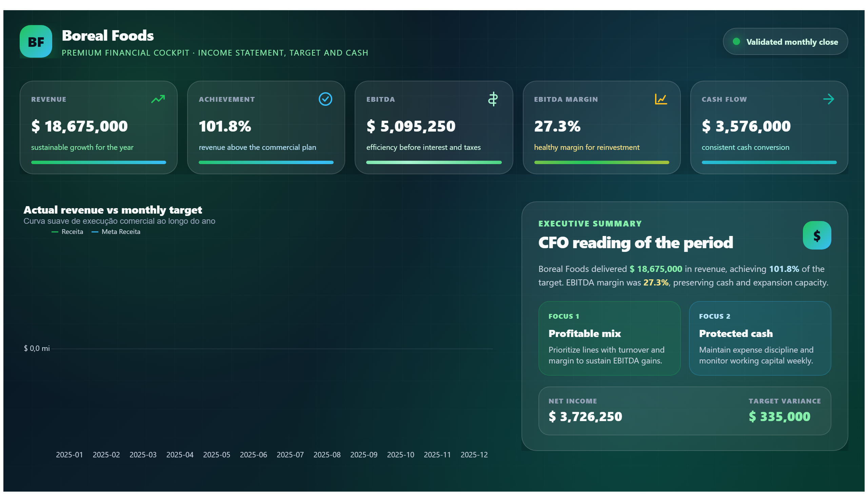Click the Achievement checkmark circle icon
Screen dimensions: 868x495
(x=325, y=99)
